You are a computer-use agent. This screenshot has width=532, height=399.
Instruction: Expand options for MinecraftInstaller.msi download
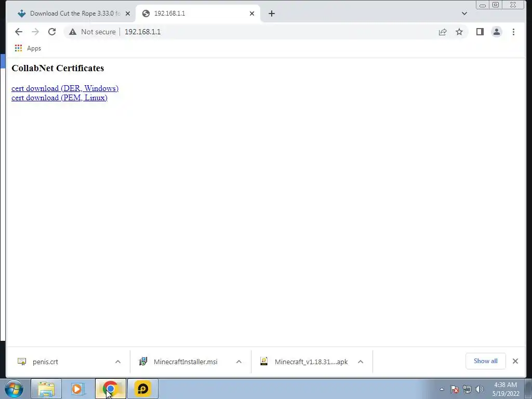pyautogui.click(x=239, y=362)
